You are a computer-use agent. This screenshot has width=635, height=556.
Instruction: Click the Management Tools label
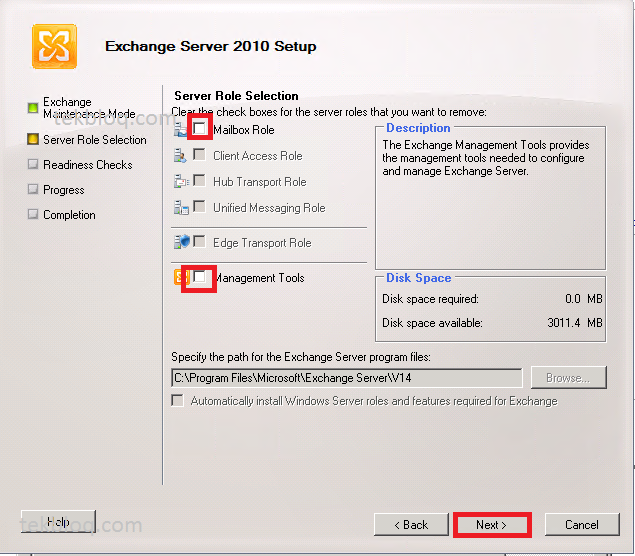tap(260, 278)
